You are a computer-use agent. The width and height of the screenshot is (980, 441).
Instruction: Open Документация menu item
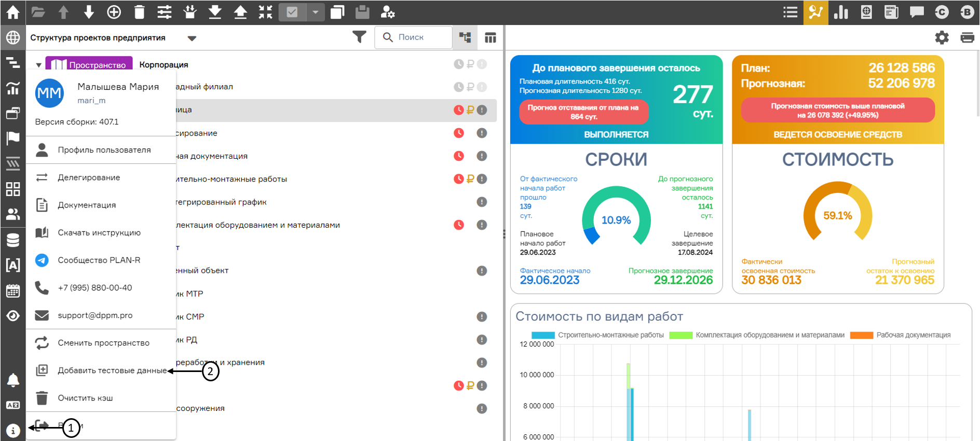click(101, 205)
